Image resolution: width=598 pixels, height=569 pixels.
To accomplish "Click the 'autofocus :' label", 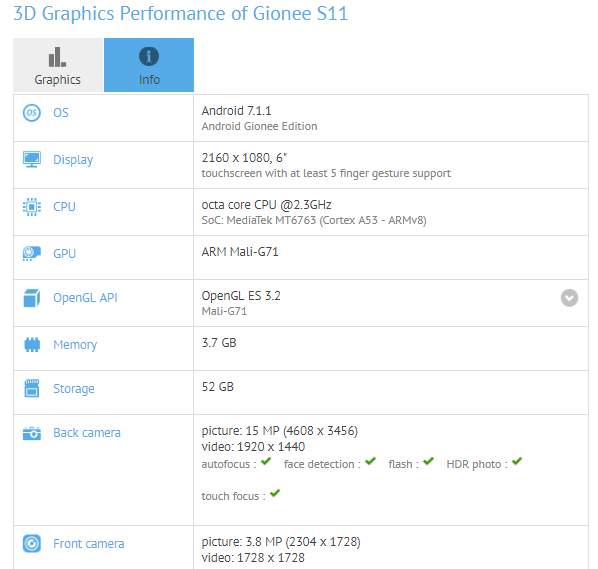I will coord(229,464).
